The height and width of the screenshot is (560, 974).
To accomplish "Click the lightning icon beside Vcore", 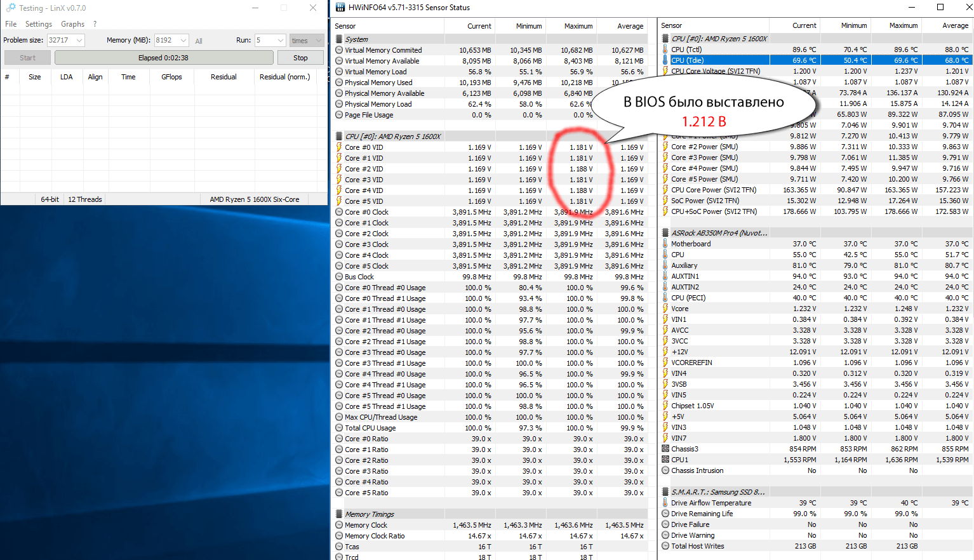I will pyautogui.click(x=665, y=309).
